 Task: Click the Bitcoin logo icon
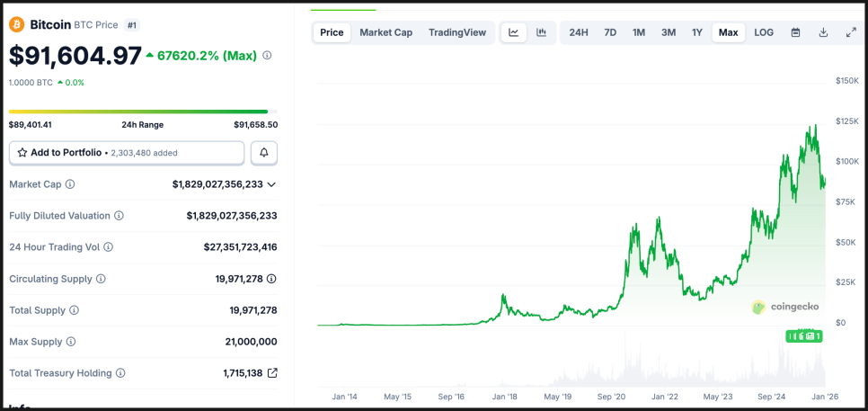16,25
